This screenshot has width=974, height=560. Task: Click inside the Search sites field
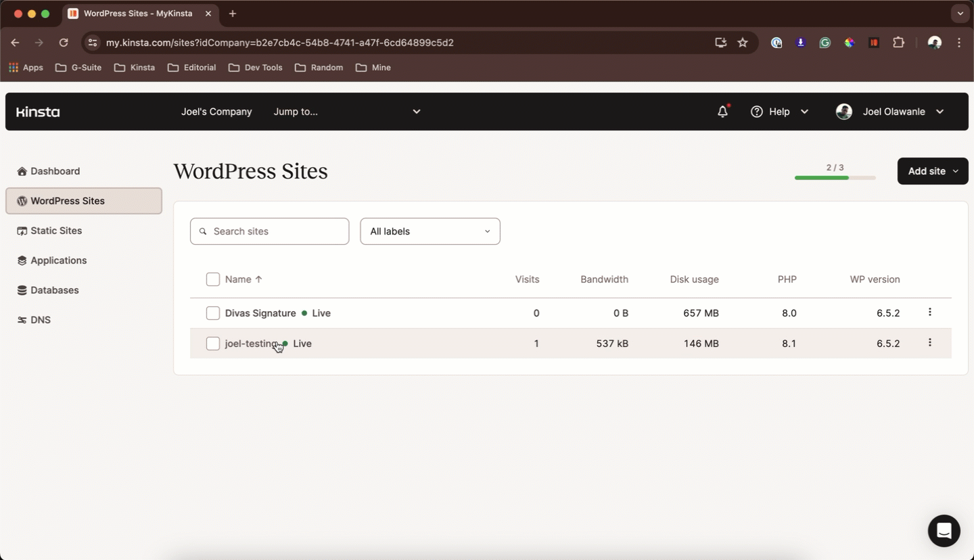coord(269,231)
